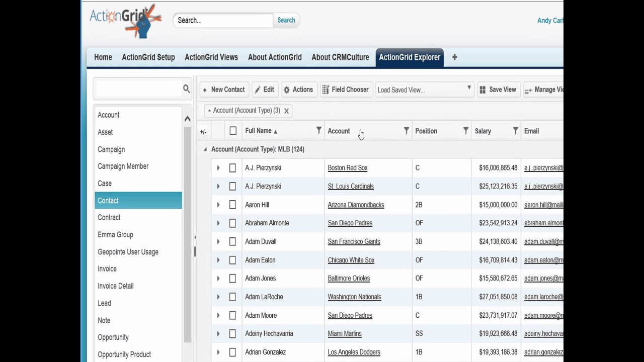Open the Boston Red Sox account link
Screen dimensions: 644x362
pyautogui.click(x=348, y=168)
